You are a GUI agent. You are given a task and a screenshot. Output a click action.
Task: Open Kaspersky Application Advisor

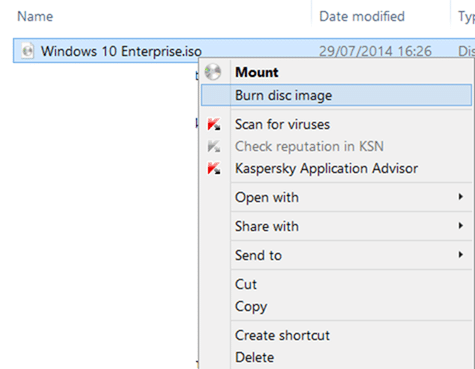336,168
